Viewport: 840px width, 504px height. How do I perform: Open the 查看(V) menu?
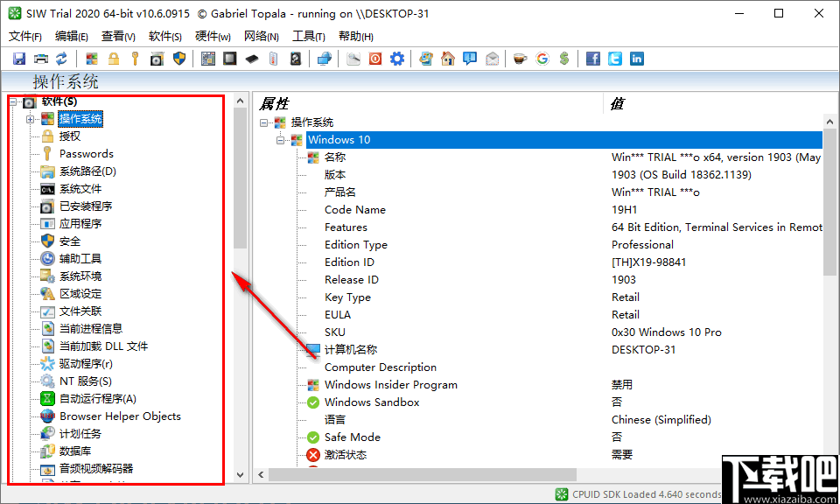click(x=119, y=36)
